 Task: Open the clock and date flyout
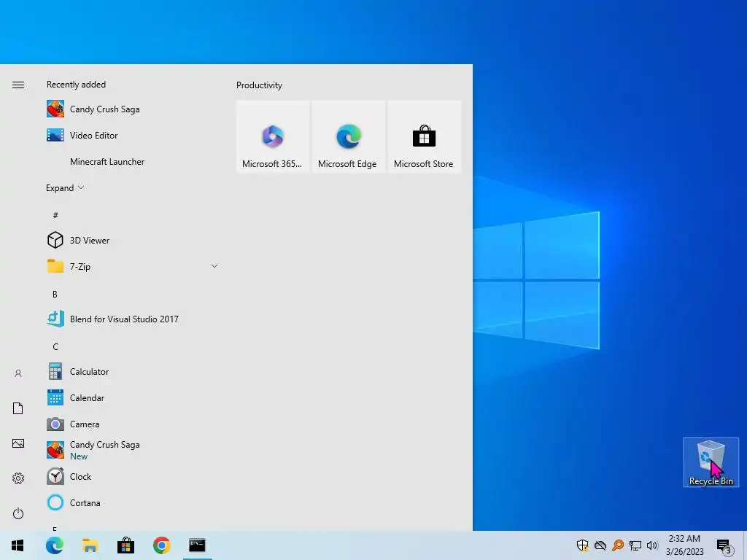684,545
